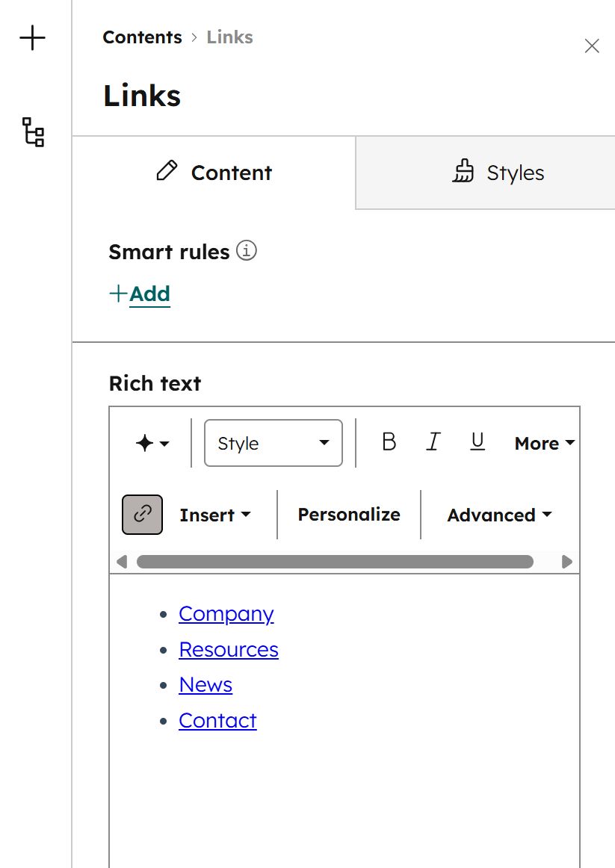615x868 pixels.
Task: Open the Company link in the editor
Action: click(x=226, y=613)
